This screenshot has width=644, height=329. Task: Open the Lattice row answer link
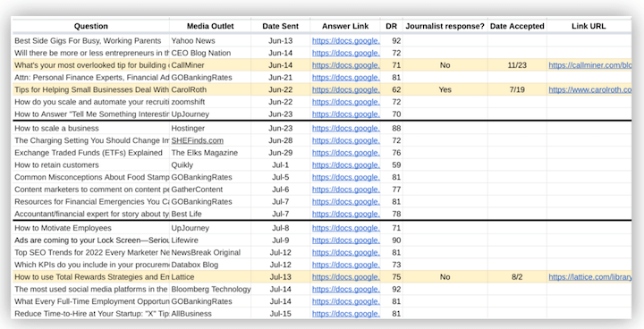[x=346, y=277]
